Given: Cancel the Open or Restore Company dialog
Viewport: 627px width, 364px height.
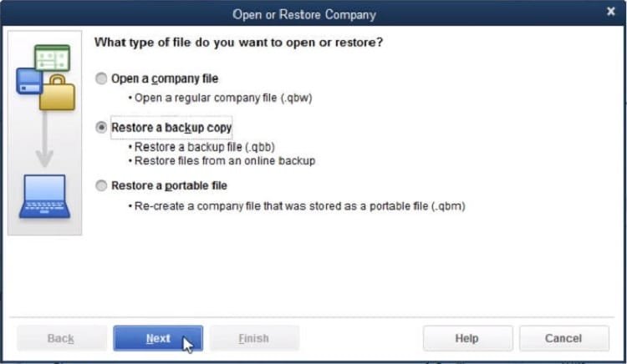Looking at the screenshot, I should (563, 338).
